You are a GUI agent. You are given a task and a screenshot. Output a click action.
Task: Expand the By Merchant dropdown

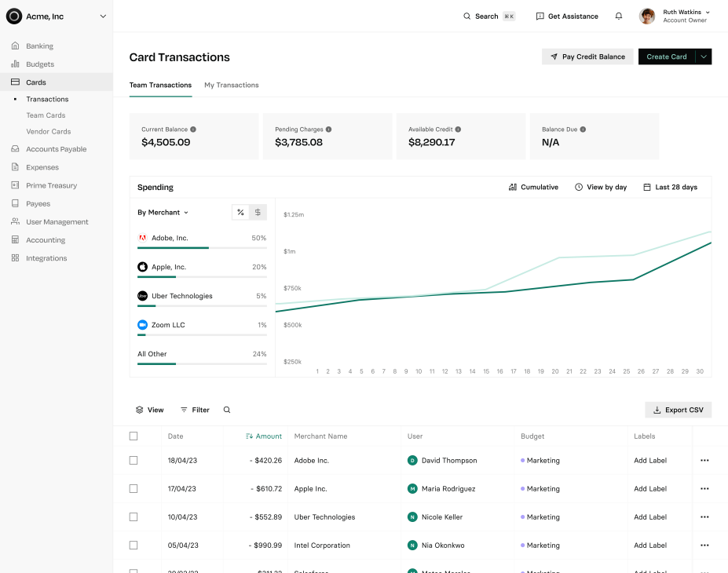click(163, 213)
